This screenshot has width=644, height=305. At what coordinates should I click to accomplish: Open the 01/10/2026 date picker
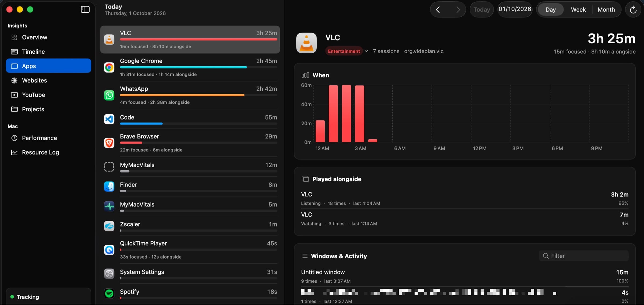[515, 9]
